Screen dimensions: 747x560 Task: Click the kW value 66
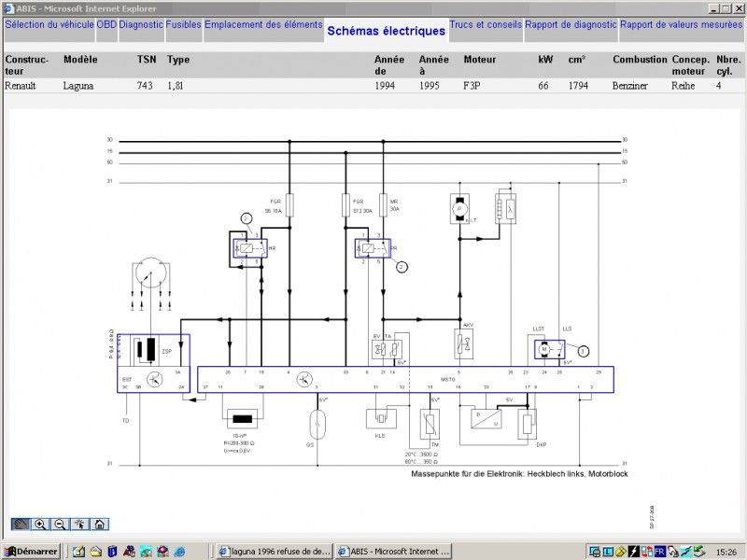click(543, 86)
